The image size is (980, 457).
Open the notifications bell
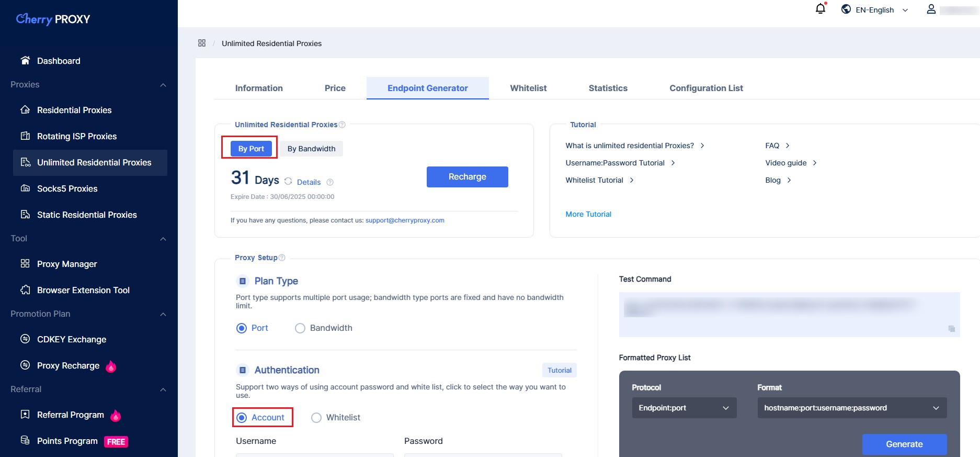click(821, 8)
